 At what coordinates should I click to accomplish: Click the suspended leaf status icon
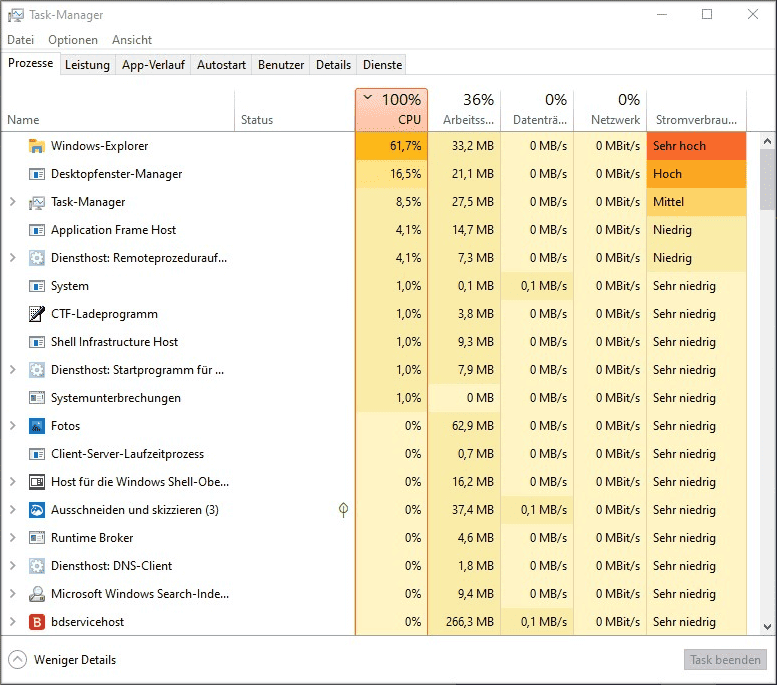point(343,510)
